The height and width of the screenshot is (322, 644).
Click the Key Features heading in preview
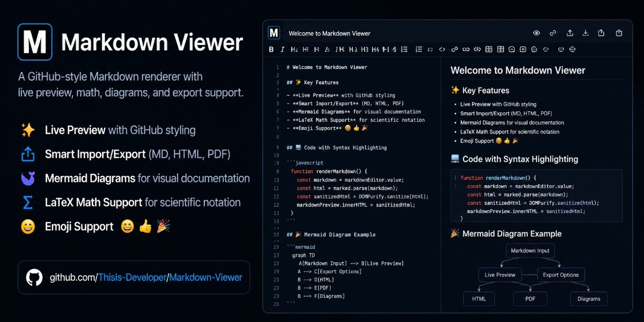tap(480, 90)
